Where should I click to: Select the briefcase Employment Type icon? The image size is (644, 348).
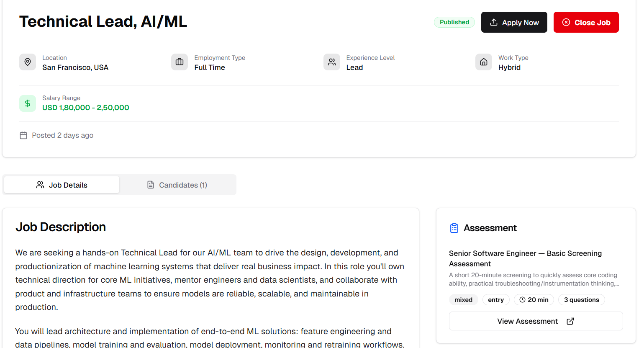click(179, 62)
